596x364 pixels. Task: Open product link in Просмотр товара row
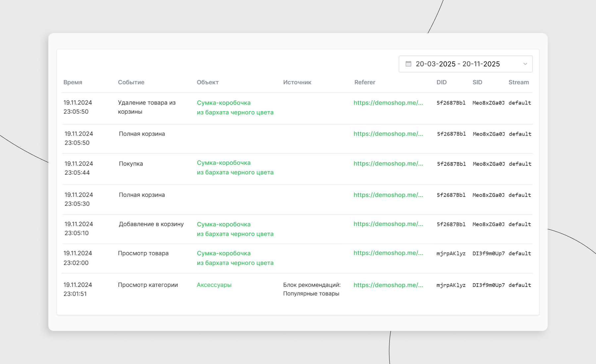(235, 258)
